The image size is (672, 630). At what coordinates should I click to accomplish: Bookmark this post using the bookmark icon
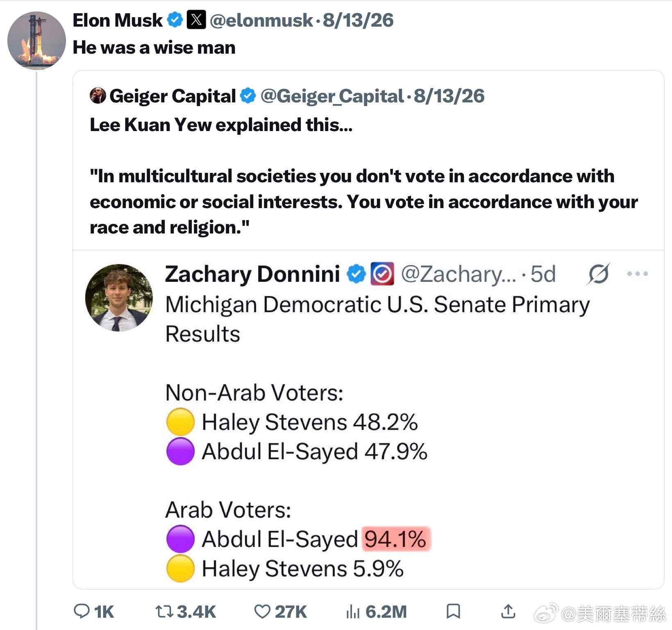pos(453,611)
